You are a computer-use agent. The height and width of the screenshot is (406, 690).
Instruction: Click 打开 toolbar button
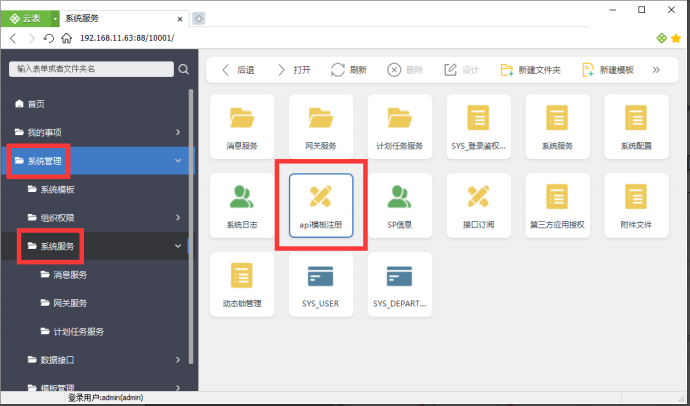point(294,70)
